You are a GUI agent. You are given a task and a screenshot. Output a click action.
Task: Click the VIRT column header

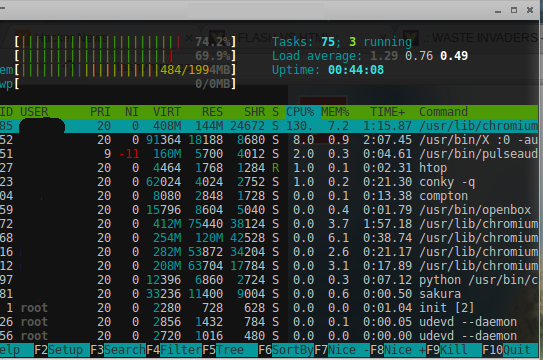[x=167, y=112]
